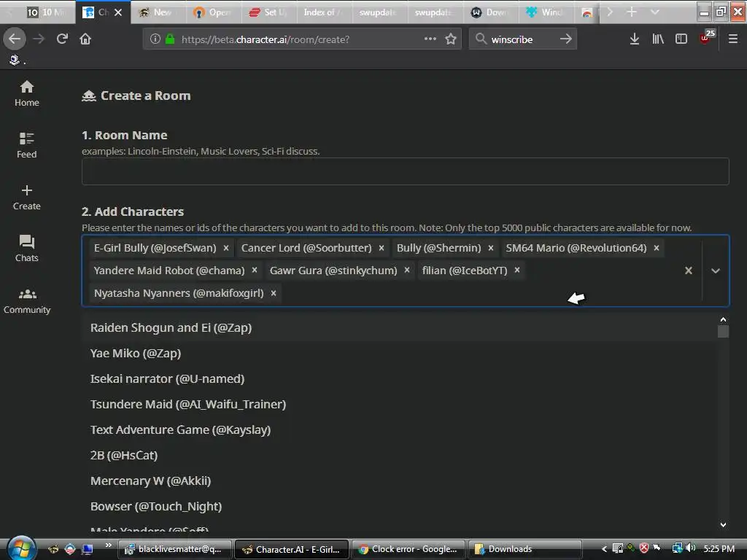Open Windows Start button
This screenshot has width=747, height=560.
(21, 548)
